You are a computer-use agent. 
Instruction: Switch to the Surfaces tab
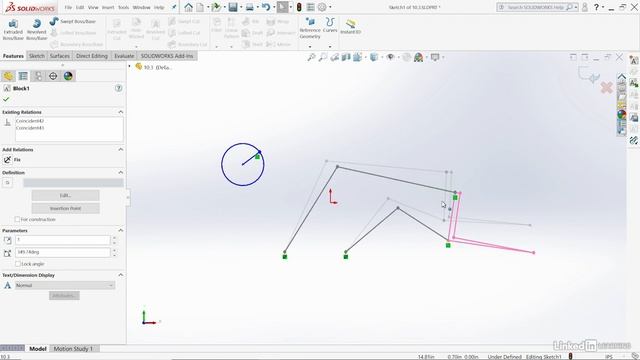pos(60,56)
